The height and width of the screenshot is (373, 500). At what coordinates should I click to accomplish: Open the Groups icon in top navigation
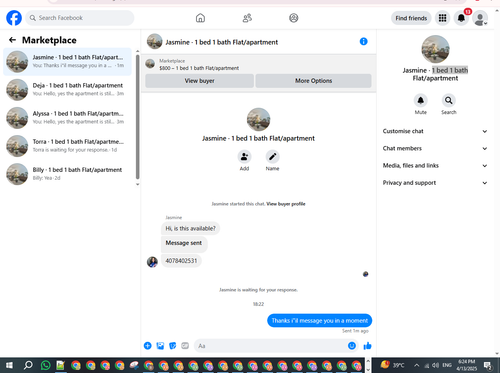[294, 18]
